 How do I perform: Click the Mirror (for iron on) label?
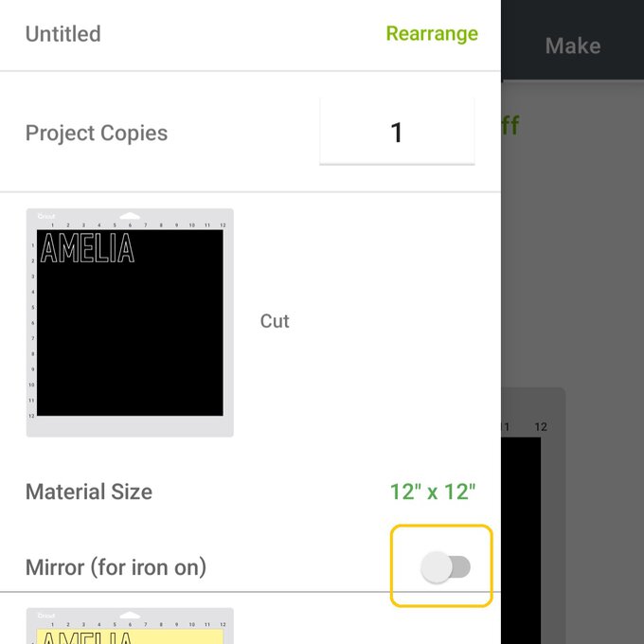[x=116, y=567]
